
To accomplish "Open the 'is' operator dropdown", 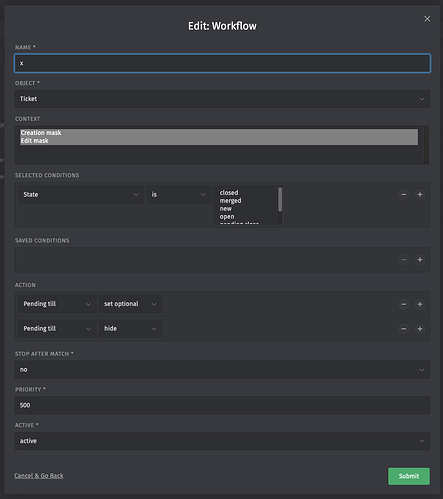I will (x=179, y=194).
